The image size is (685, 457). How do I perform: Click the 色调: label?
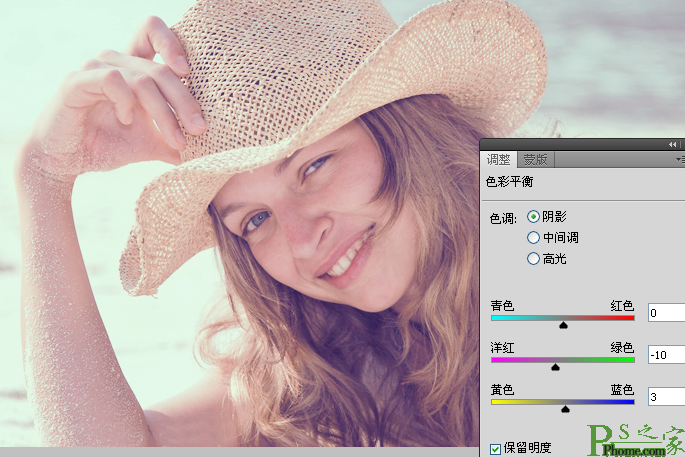pos(503,218)
